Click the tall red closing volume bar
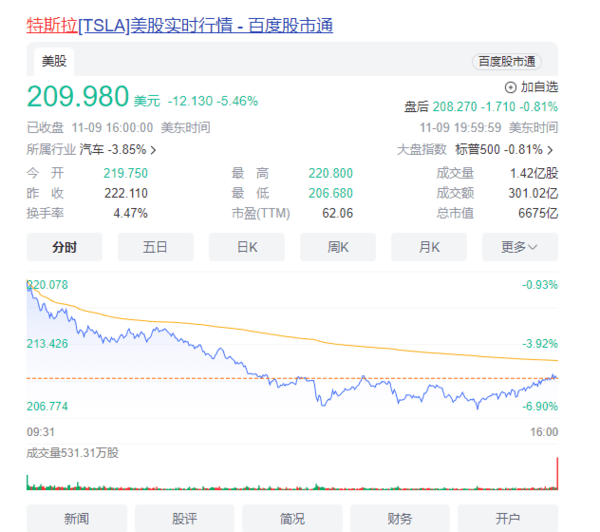This screenshot has height=532, width=600. (557, 473)
